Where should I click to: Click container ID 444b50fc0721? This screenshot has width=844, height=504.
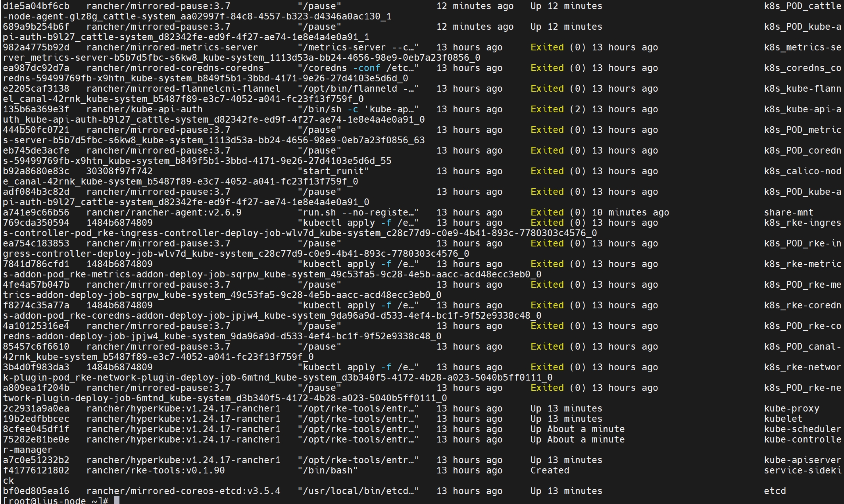click(36, 130)
